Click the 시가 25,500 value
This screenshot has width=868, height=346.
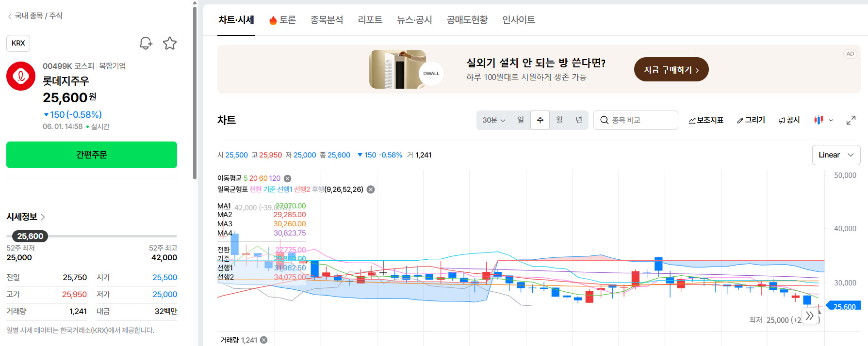[x=165, y=278]
